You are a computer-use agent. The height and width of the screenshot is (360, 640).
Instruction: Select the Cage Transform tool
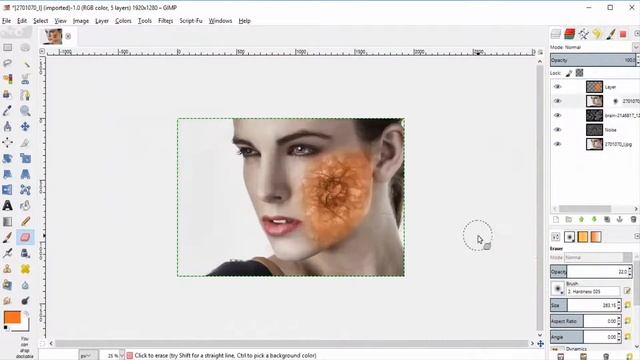click(25, 190)
